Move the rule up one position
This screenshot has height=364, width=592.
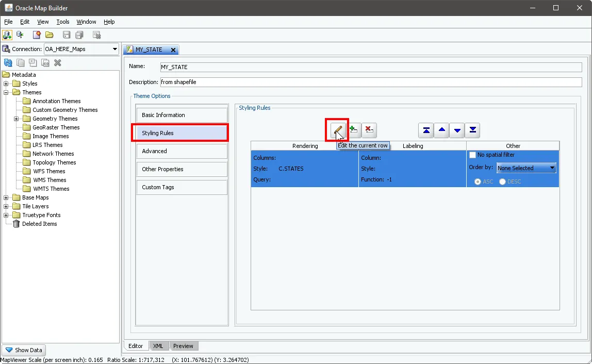442,130
